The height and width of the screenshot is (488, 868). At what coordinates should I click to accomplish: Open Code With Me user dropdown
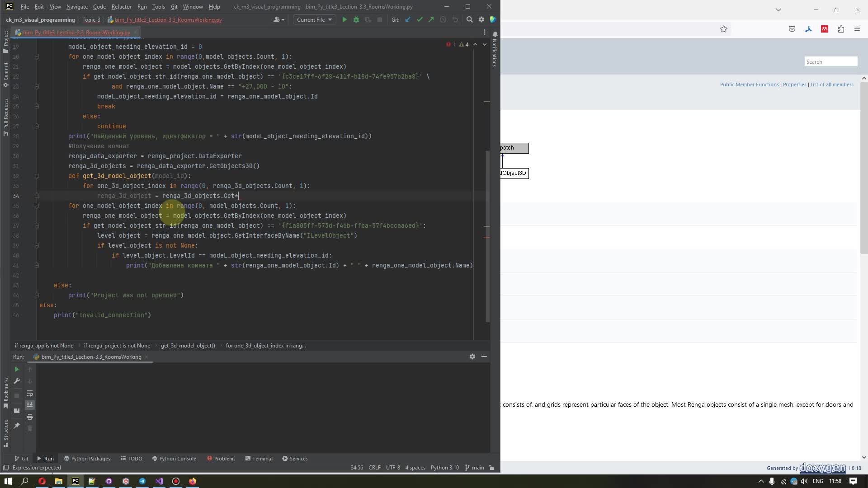point(279,19)
